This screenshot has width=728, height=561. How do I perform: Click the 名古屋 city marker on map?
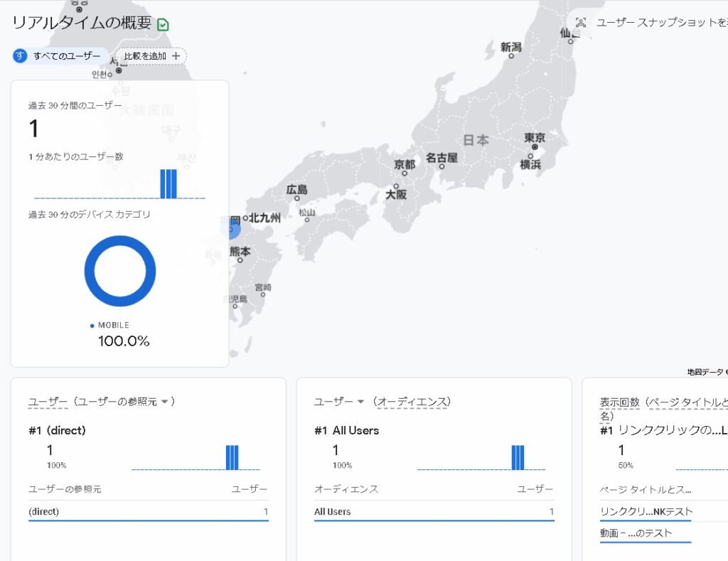coord(441,166)
